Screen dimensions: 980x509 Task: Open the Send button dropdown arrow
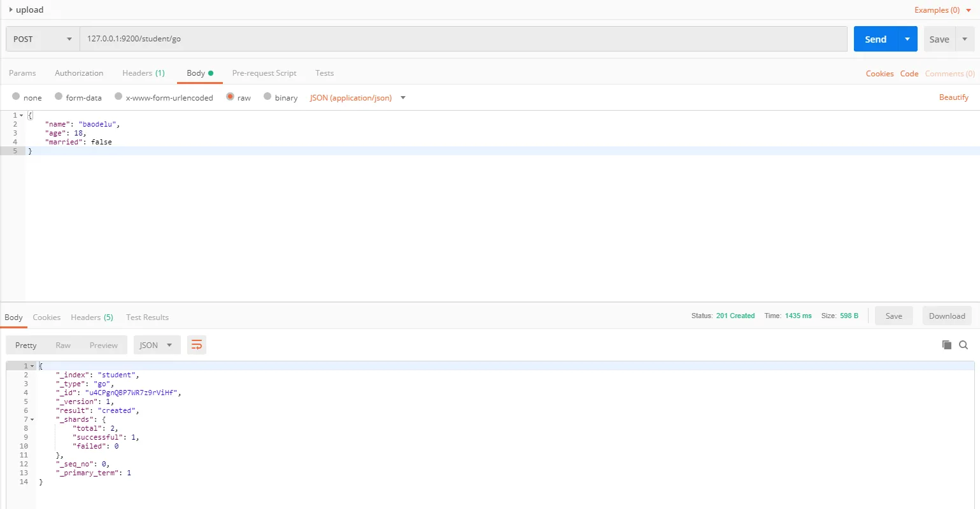point(907,39)
